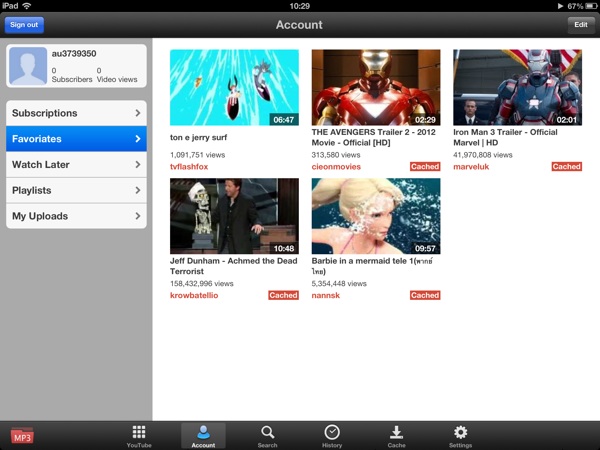Viewport: 600px width, 450px height.
Task: Click the 06:47 duration label
Action: (x=284, y=120)
